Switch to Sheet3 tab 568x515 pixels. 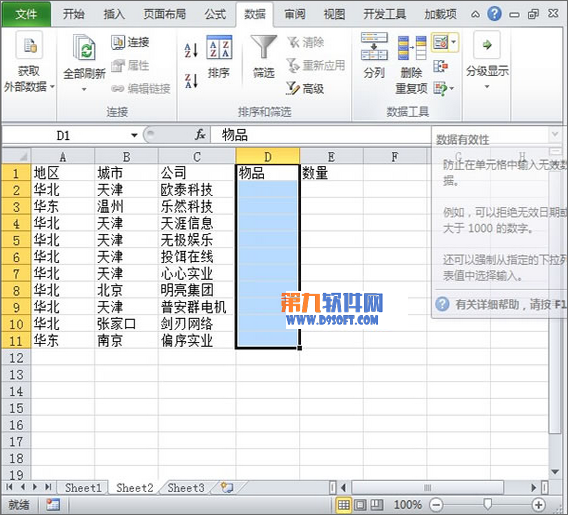[186, 488]
